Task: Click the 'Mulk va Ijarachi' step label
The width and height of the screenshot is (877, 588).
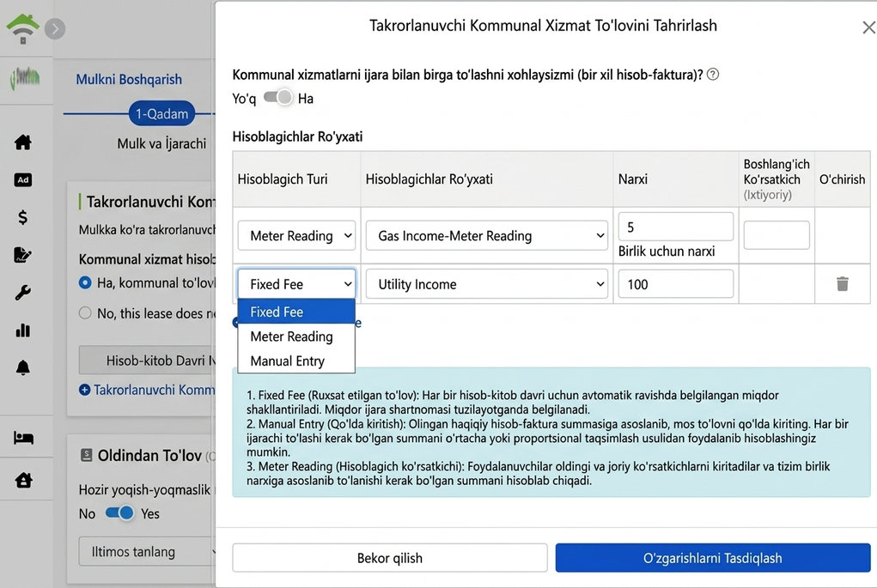Action: (x=161, y=143)
